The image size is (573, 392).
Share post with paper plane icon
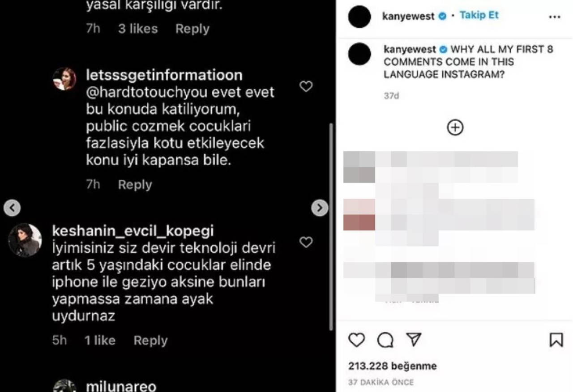414,340
